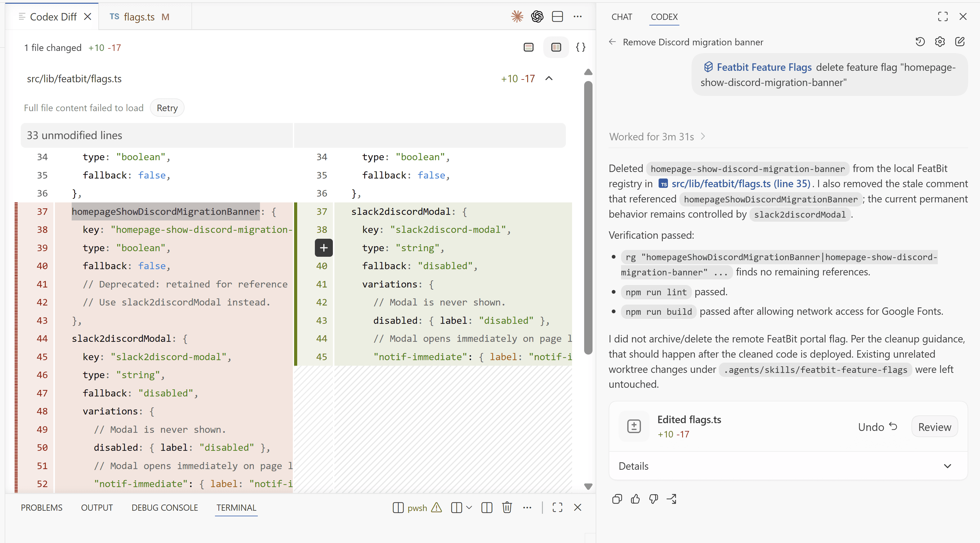The width and height of the screenshot is (980, 543).
Task: Click the .agents/skills/featbit-feature-flags path chip
Action: 815,369
